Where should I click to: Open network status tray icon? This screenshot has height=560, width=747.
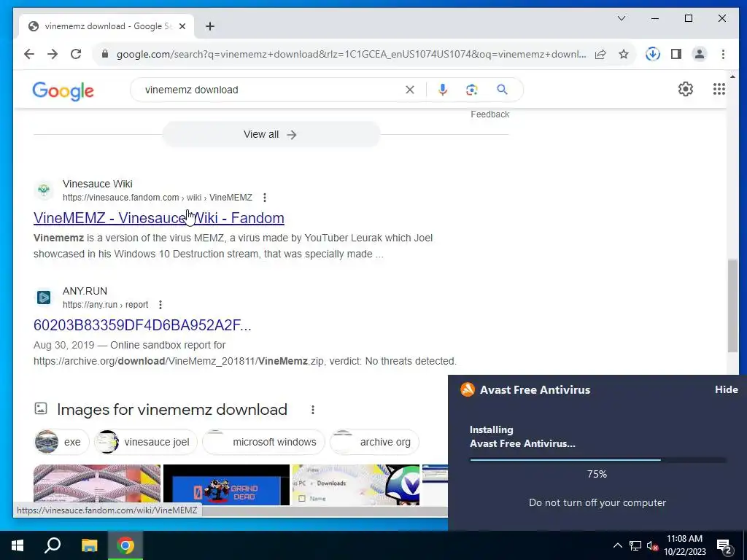[635, 545]
